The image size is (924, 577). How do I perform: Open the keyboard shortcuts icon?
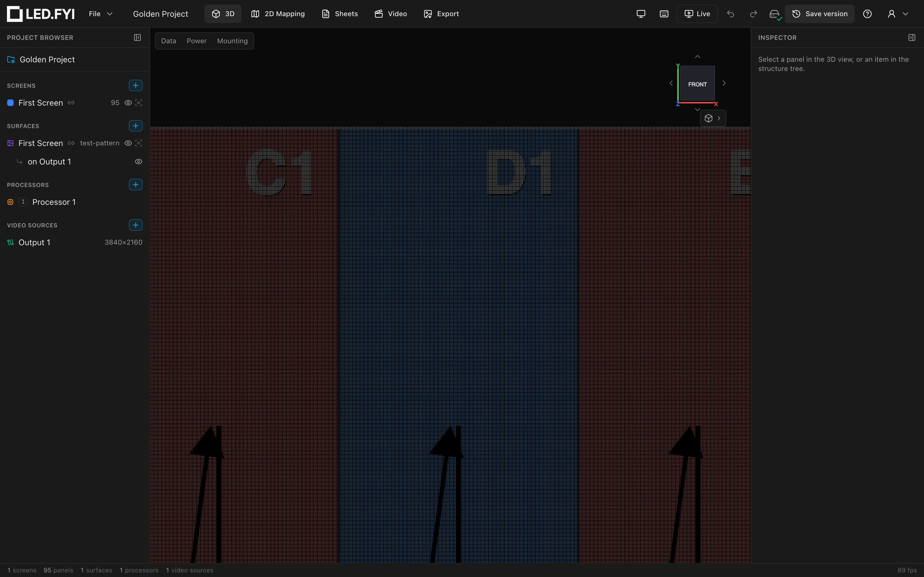pos(664,14)
